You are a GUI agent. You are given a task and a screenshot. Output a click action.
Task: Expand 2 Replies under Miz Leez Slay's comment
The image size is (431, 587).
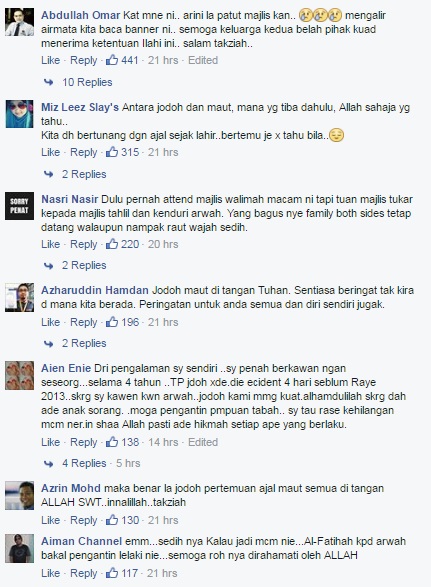84,174
